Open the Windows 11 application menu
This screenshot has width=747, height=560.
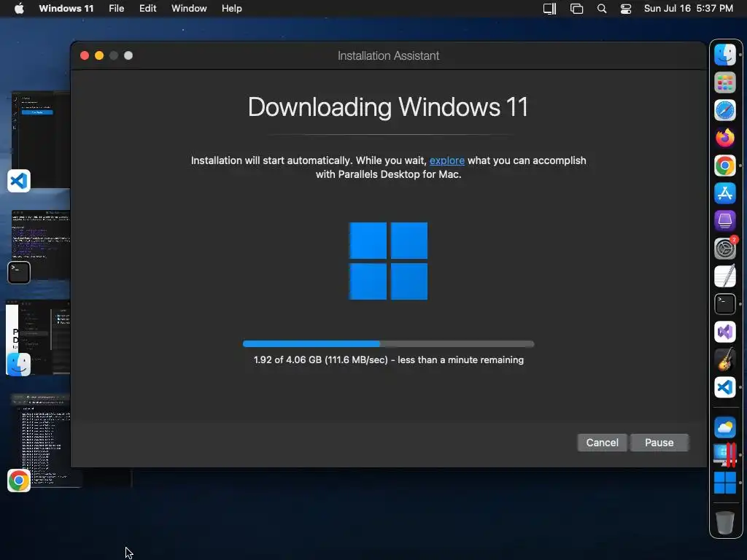click(x=66, y=9)
